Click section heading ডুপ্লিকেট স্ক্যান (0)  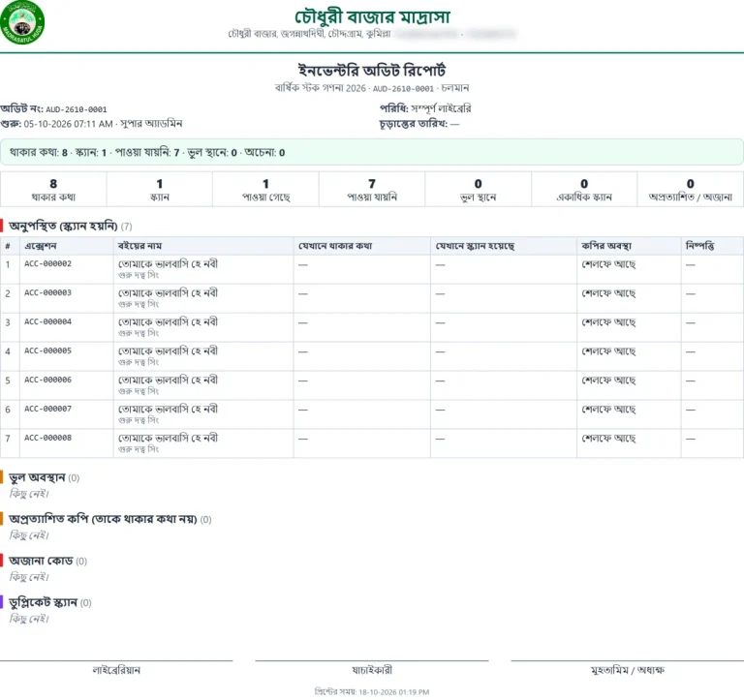click(x=49, y=603)
